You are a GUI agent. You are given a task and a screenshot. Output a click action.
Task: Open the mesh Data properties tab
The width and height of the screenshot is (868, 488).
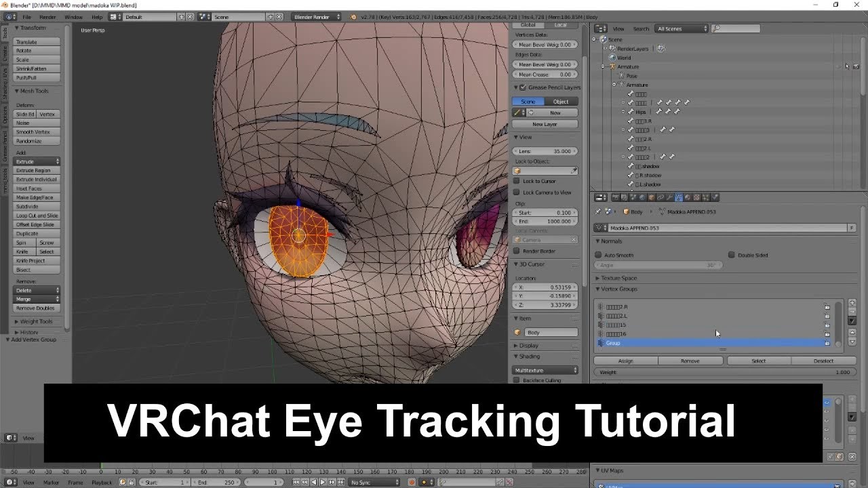[679, 198]
